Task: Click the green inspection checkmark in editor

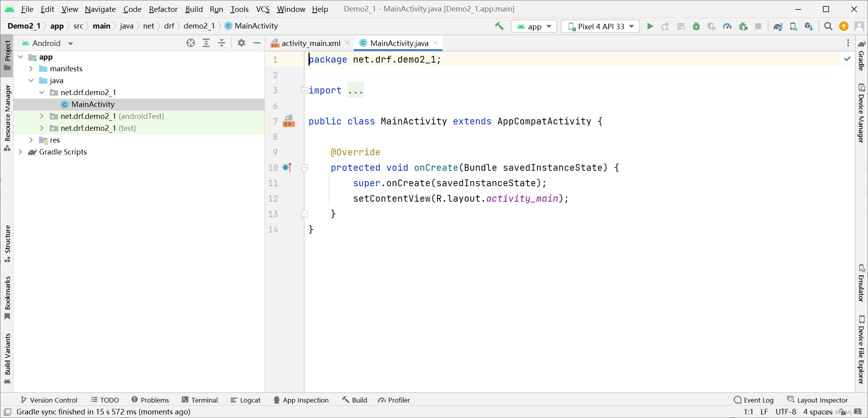Action: [847, 59]
